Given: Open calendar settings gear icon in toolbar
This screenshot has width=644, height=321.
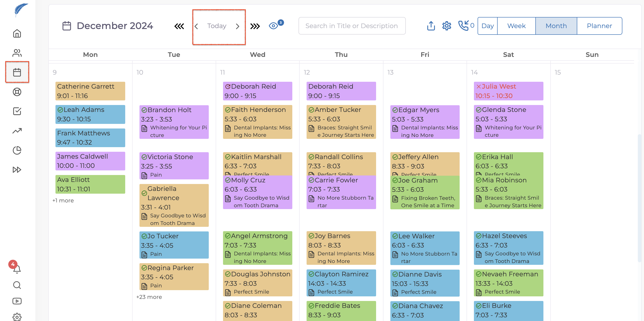Looking at the screenshot, I should [x=447, y=26].
